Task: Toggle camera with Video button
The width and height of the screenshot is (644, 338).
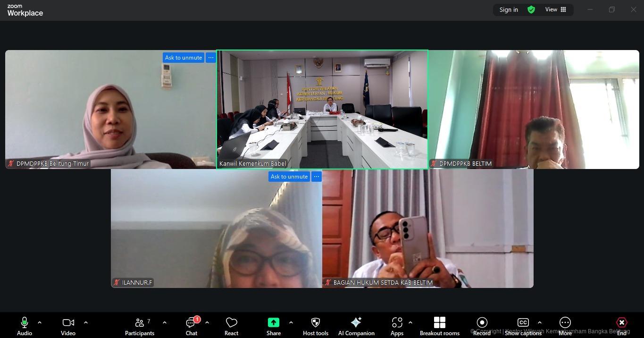Action: [x=68, y=326]
